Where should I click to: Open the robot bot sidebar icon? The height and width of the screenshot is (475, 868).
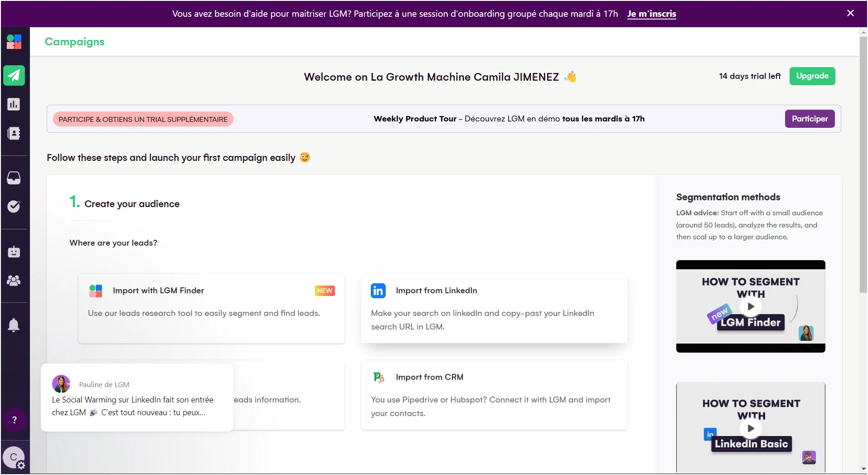(14, 252)
